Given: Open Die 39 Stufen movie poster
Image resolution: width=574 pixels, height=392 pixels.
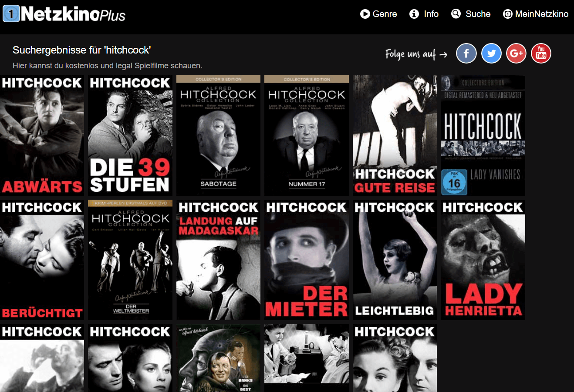Looking at the screenshot, I should [130, 135].
